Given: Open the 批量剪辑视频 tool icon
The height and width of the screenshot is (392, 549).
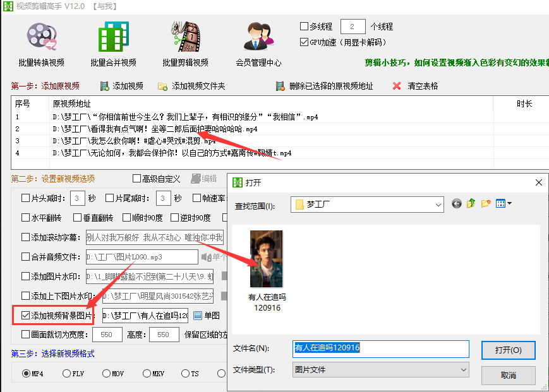Looking at the screenshot, I should coord(186,37).
